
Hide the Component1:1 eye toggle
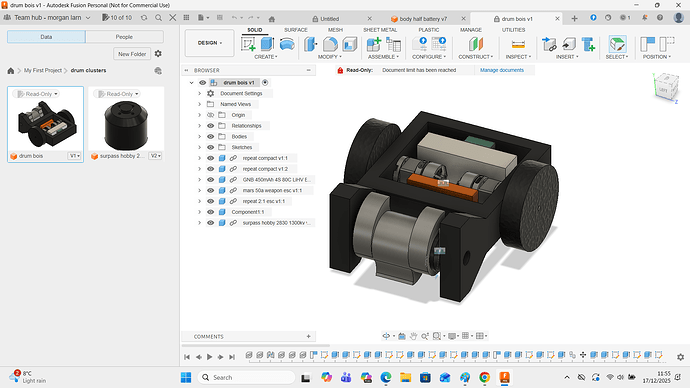tap(210, 212)
